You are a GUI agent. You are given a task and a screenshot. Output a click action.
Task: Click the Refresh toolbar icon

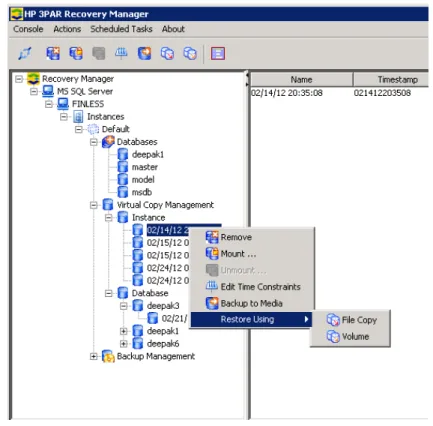[25, 53]
